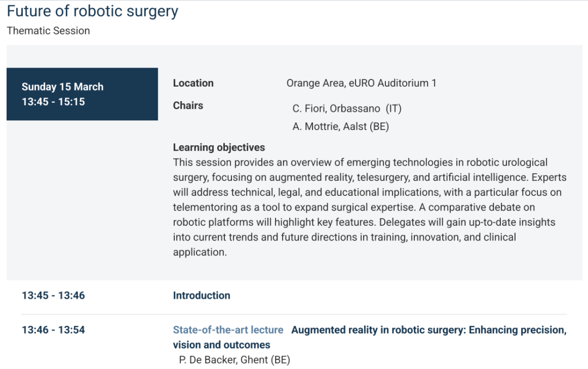
Task: Click the "State-of-the-art lecture" label
Action: point(228,330)
